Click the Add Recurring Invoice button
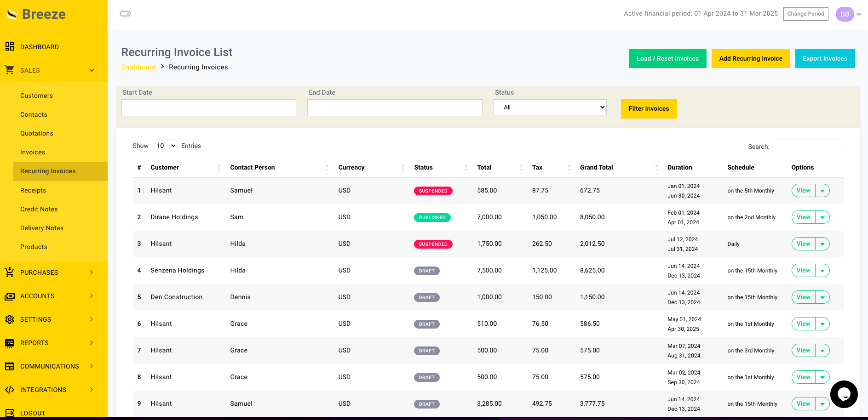This screenshot has width=868, height=420. [x=751, y=58]
